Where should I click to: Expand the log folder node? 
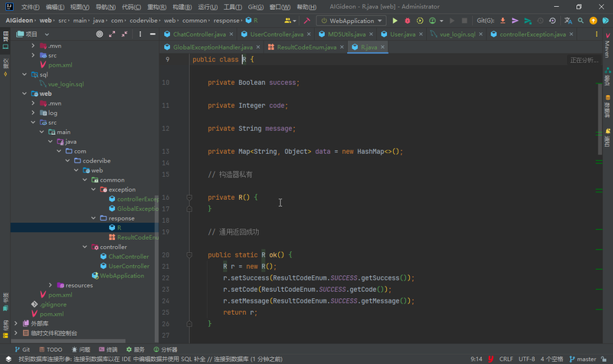tap(33, 113)
